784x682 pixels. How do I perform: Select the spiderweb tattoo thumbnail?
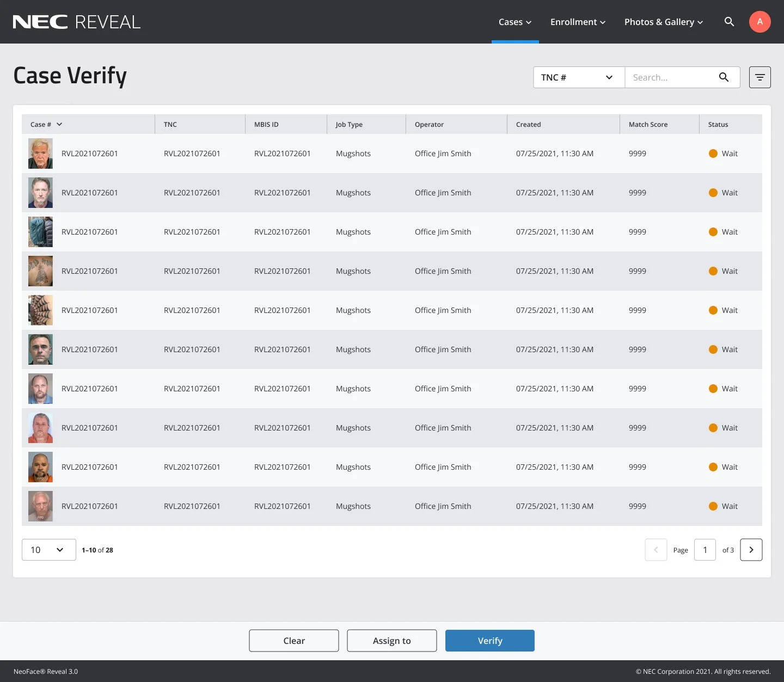pyautogui.click(x=40, y=310)
